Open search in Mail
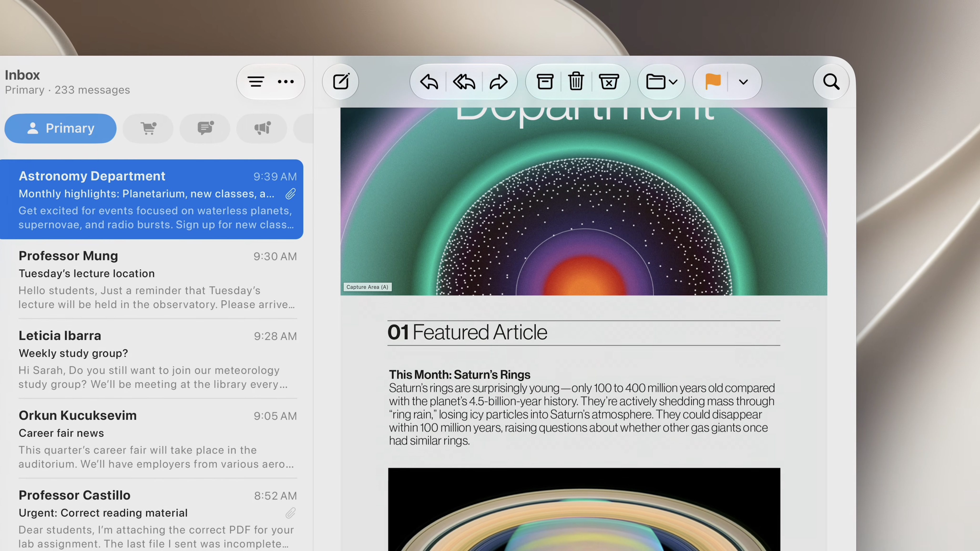This screenshot has height=551, width=980. click(831, 82)
